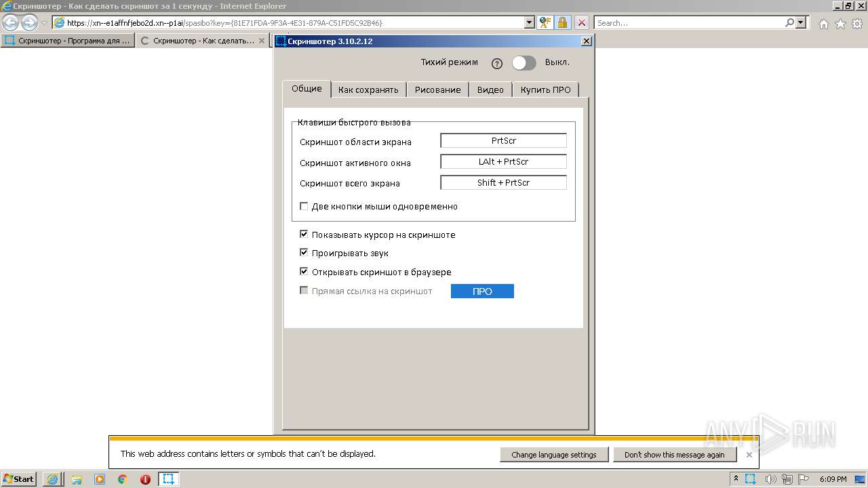Image resolution: width=868 pixels, height=488 pixels.
Task: Click the red stop loading X icon
Action: click(581, 23)
